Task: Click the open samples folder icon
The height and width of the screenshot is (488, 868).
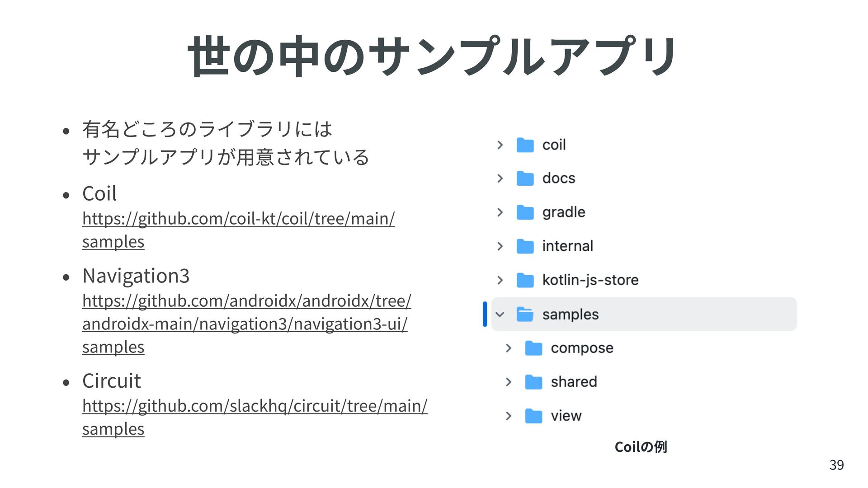Action: pyautogui.click(x=525, y=314)
